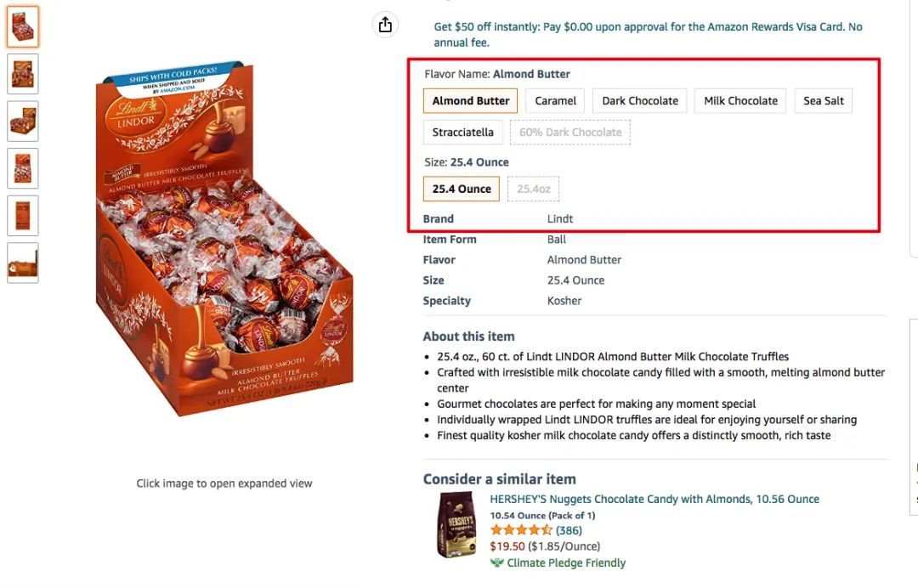Open the expanded view of main product image
This screenshot has height=588, width=918.
tap(224, 246)
